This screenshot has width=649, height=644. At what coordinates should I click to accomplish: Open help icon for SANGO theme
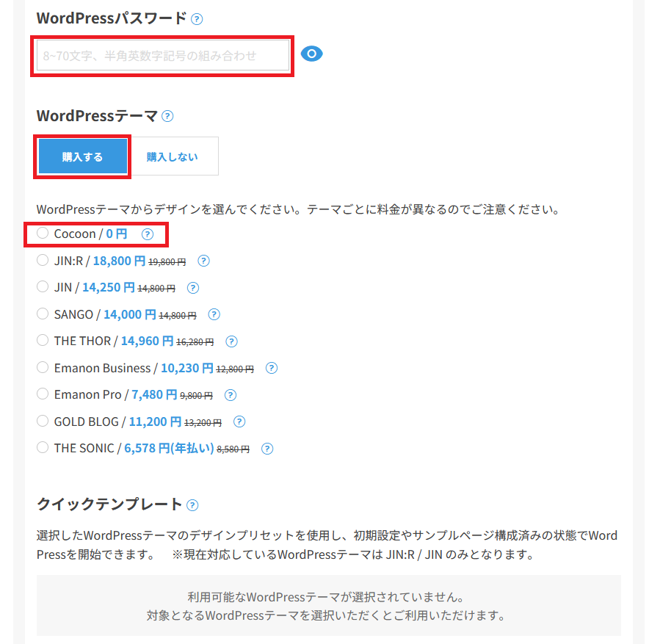(214, 315)
